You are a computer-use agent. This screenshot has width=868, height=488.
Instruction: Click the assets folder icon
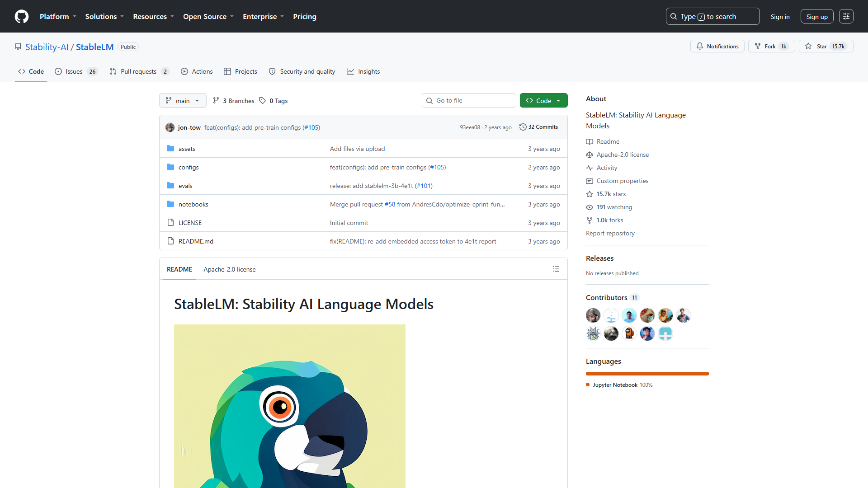click(x=170, y=148)
